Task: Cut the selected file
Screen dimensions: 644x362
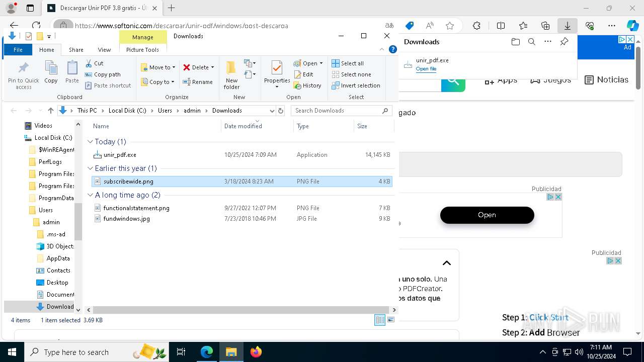Action: click(x=94, y=63)
